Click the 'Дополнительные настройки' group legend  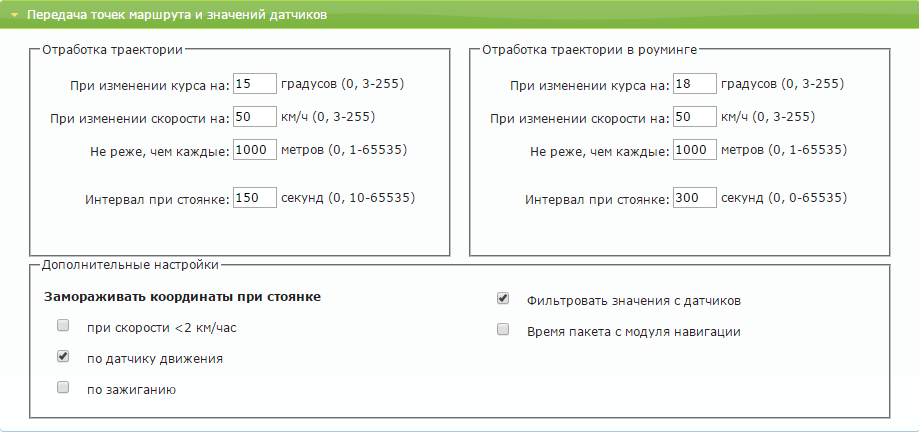pyautogui.click(x=129, y=265)
